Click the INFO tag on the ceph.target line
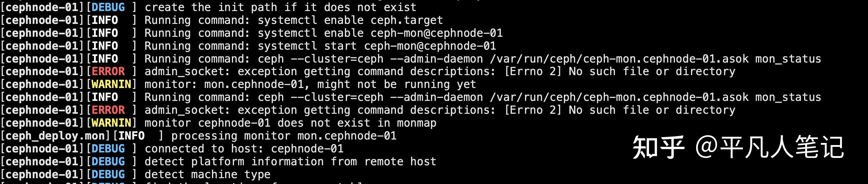868x184 pixels. [x=105, y=20]
